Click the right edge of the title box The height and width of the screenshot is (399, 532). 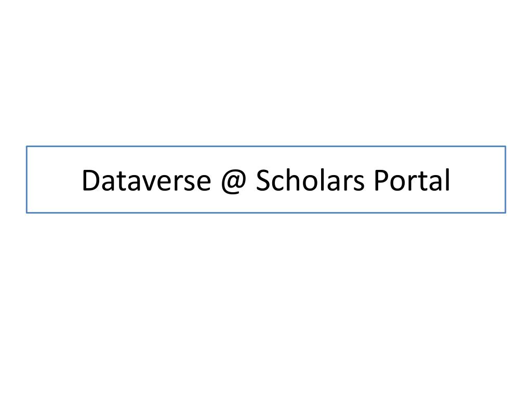click(x=505, y=179)
